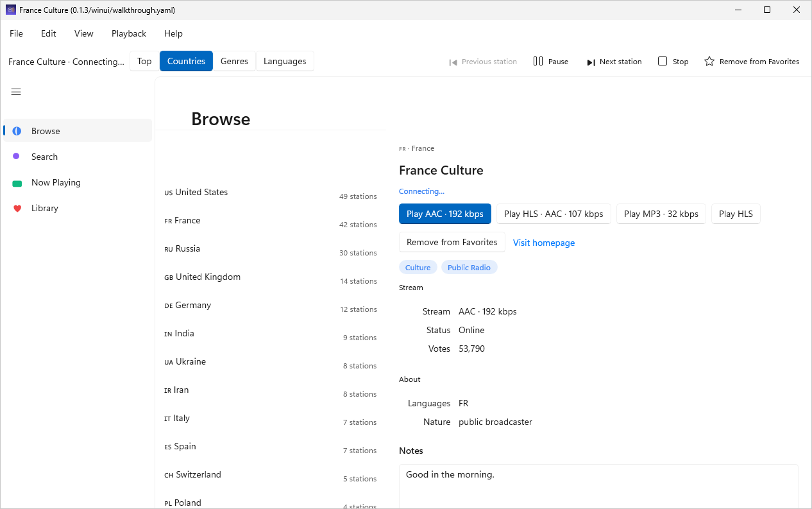Select France in country list
Image resolution: width=812 pixels, height=509 pixels.
click(271, 220)
